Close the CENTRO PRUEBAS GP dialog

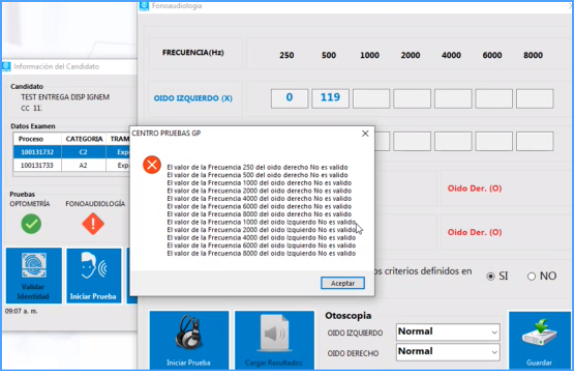click(x=365, y=134)
